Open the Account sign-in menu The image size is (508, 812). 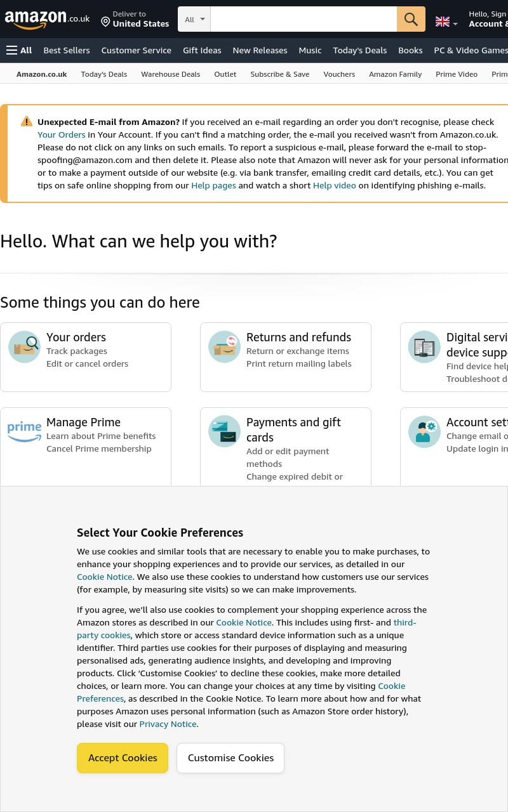point(488,19)
